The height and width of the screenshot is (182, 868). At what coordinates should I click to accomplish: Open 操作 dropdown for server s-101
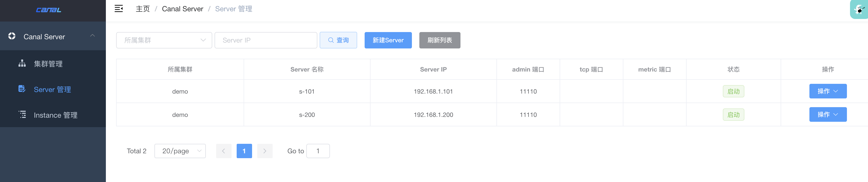(x=828, y=91)
